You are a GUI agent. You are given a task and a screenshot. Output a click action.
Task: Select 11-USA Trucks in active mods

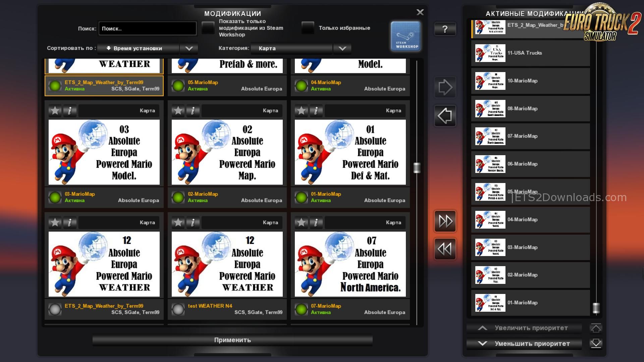(x=531, y=53)
